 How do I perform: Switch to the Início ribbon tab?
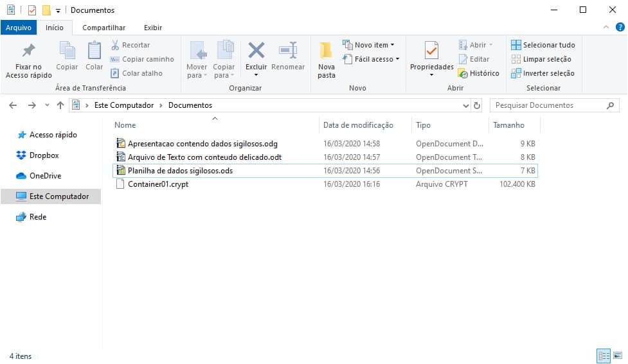click(x=55, y=28)
